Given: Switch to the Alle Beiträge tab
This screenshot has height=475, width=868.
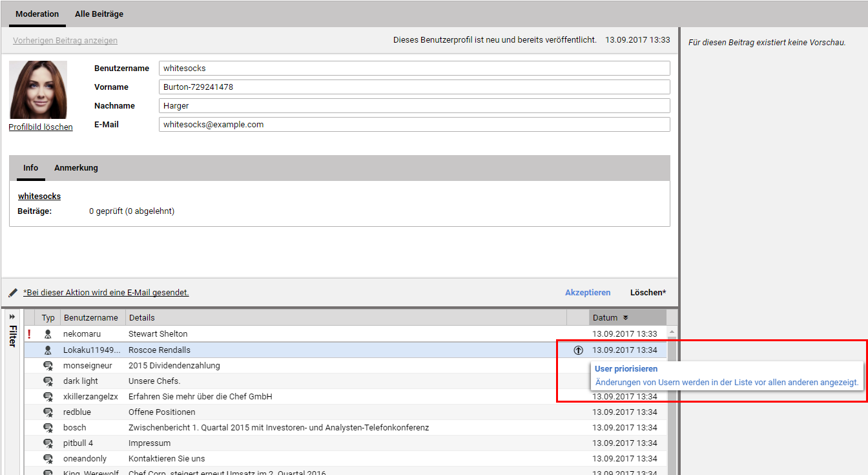Looking at the screenshot, I should click(x=99, y=14).
